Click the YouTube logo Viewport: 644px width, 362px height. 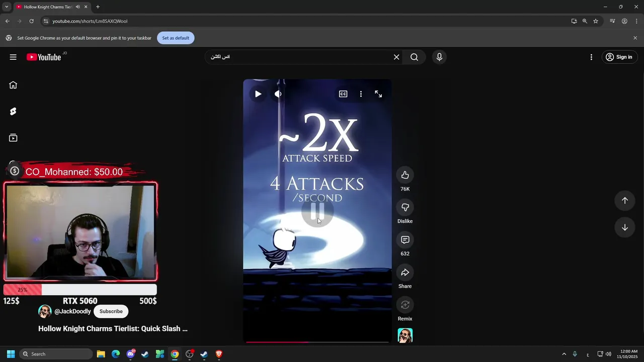click(44, 57)
